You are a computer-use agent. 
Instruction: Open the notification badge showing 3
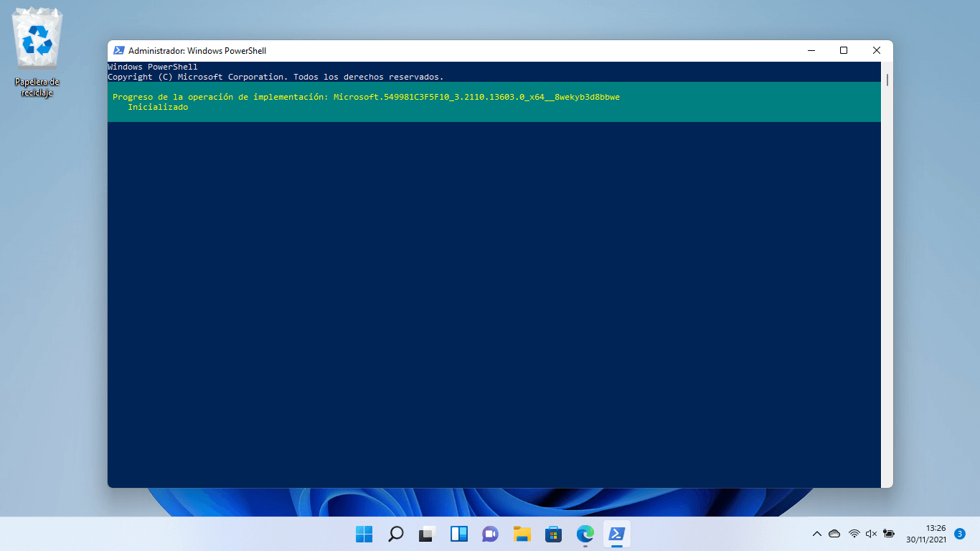tap(960, 534)
